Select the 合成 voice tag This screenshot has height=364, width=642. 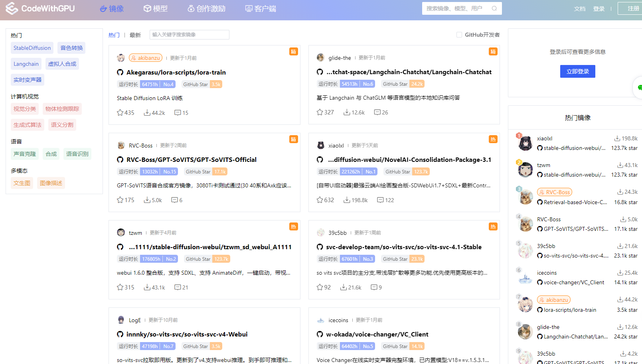coord(51,154)
